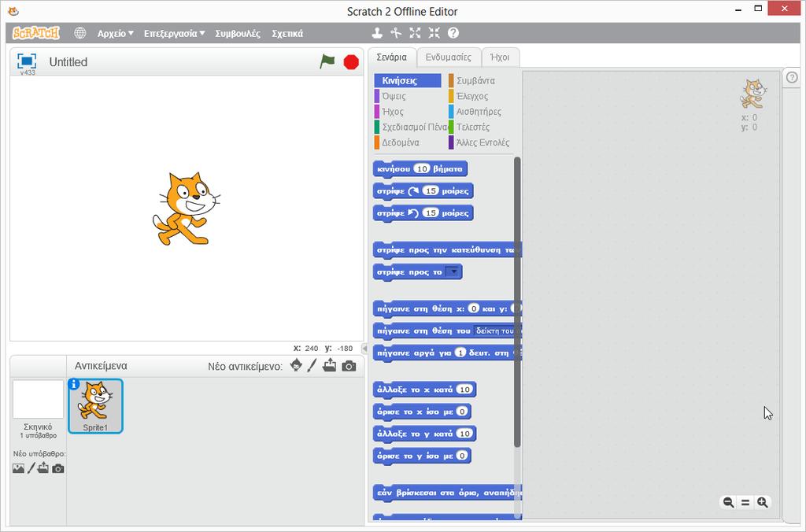806x532 pixels.
Task: Click value in 'άλλαξε το x κατά' block
Action: coord(464,389)
